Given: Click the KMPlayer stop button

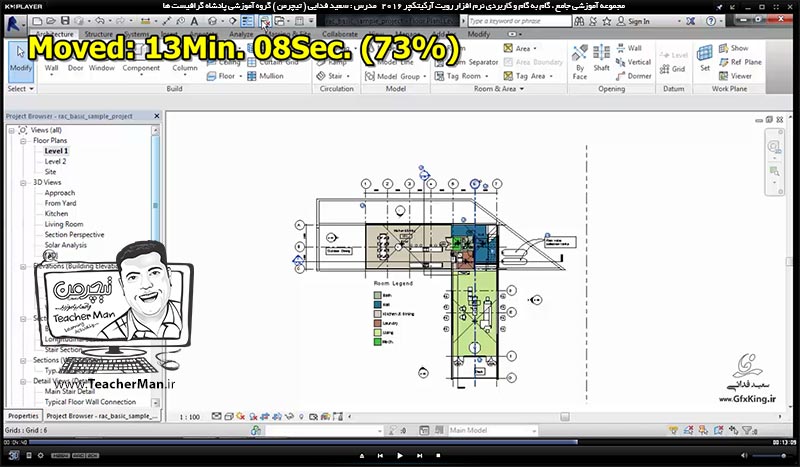Looking at the screenshot, I should point(438,455).
